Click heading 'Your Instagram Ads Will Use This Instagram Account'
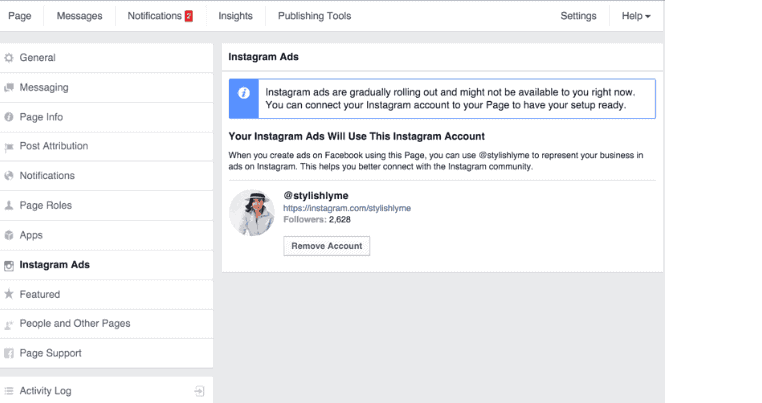The image size is (762, 403). [x=357, y=137]
